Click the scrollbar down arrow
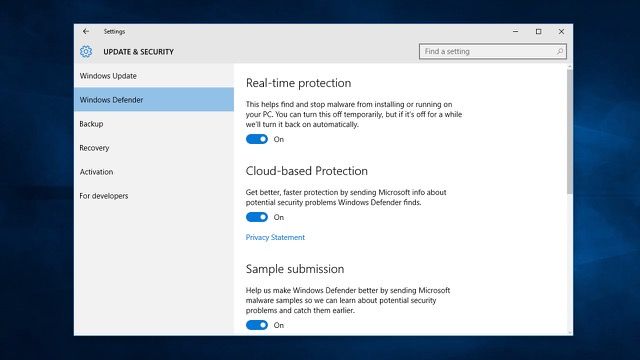 click(569, 333)
